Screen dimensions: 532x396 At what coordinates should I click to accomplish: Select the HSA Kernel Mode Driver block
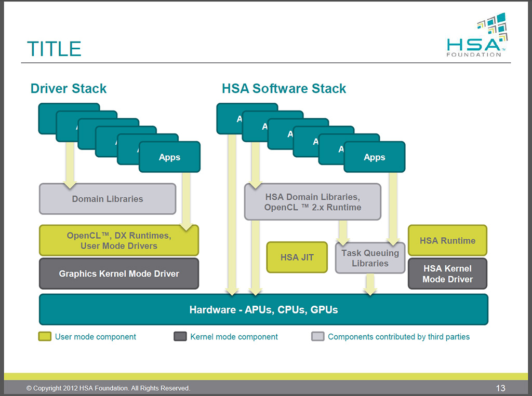pos(447,274)
